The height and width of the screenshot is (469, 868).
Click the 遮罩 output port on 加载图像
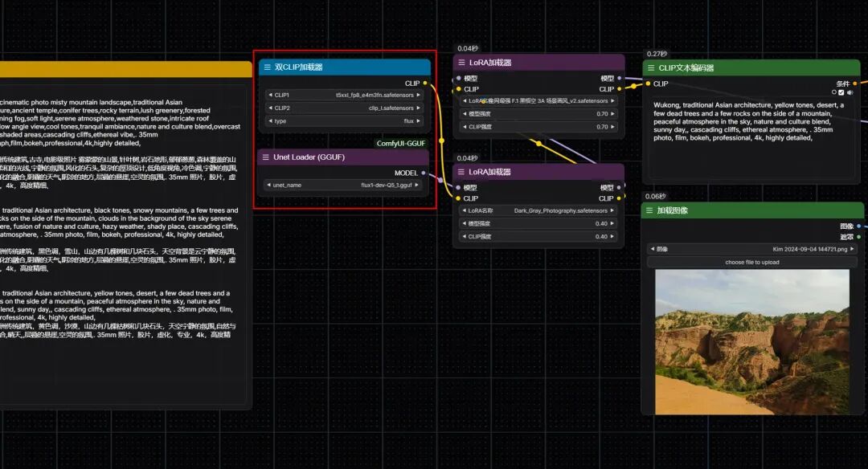858,237
